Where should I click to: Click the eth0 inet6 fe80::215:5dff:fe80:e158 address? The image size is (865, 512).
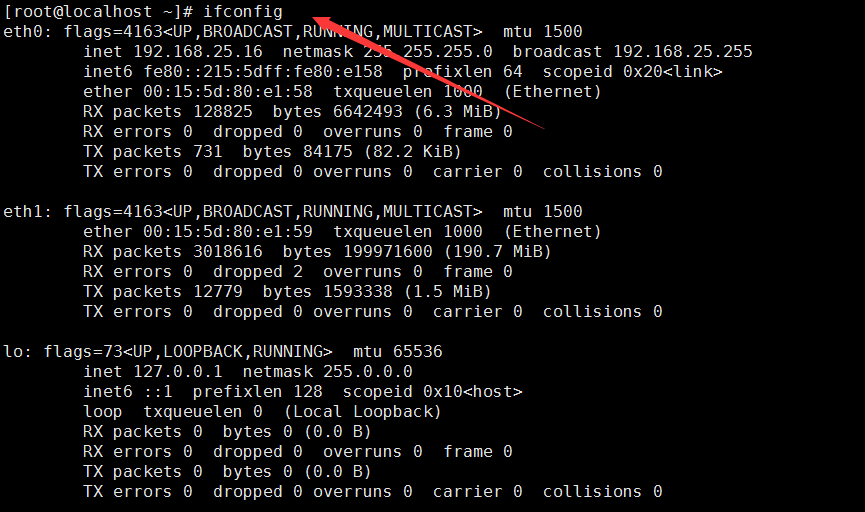click(263, 72)
